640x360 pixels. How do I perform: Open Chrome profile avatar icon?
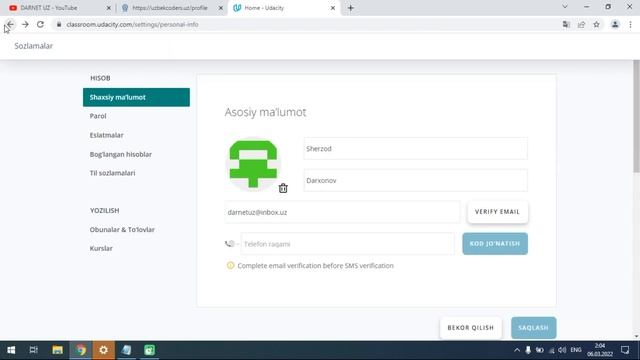[x=615, y=24]
